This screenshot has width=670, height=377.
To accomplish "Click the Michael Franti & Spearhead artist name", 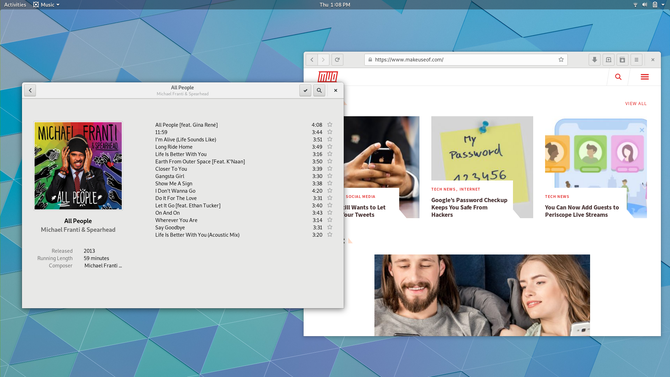I will [78, 230].
